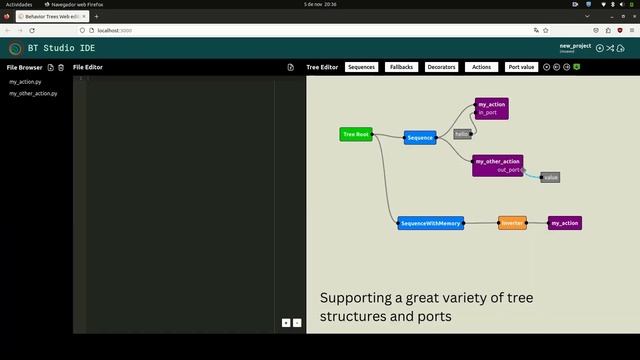Open the Sequences menu

[x=361, y=67]
